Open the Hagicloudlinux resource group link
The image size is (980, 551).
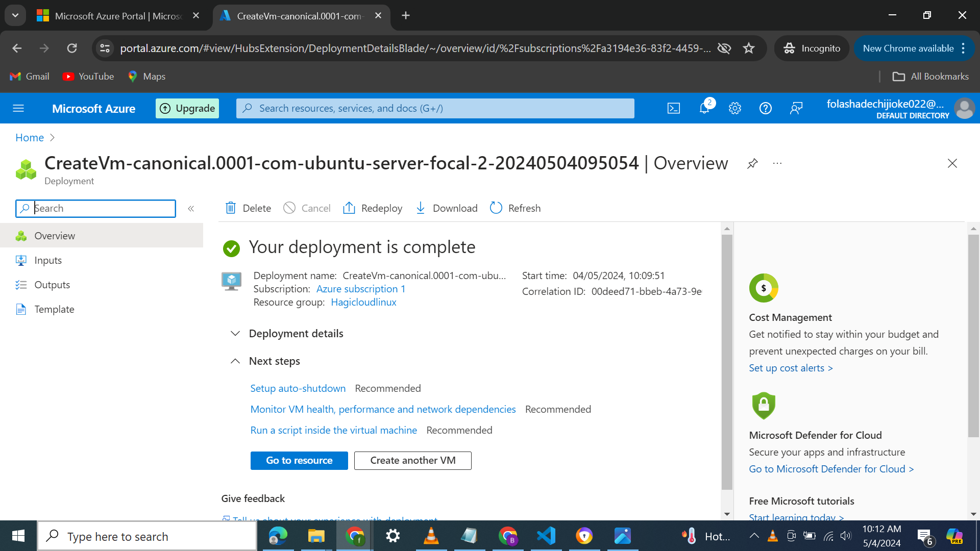(363, 302)
